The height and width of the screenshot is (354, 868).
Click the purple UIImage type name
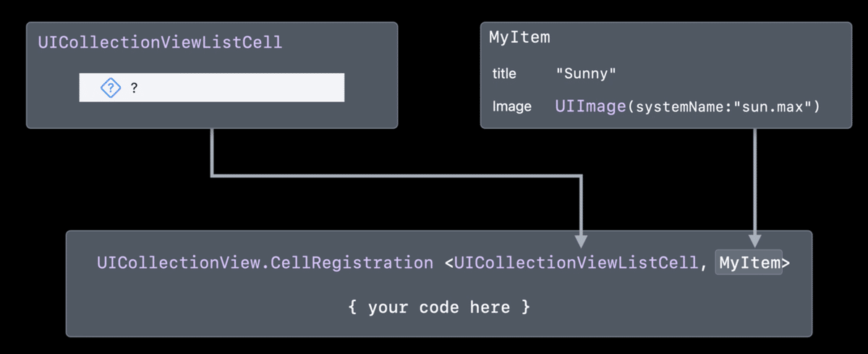tap(590, 106)
